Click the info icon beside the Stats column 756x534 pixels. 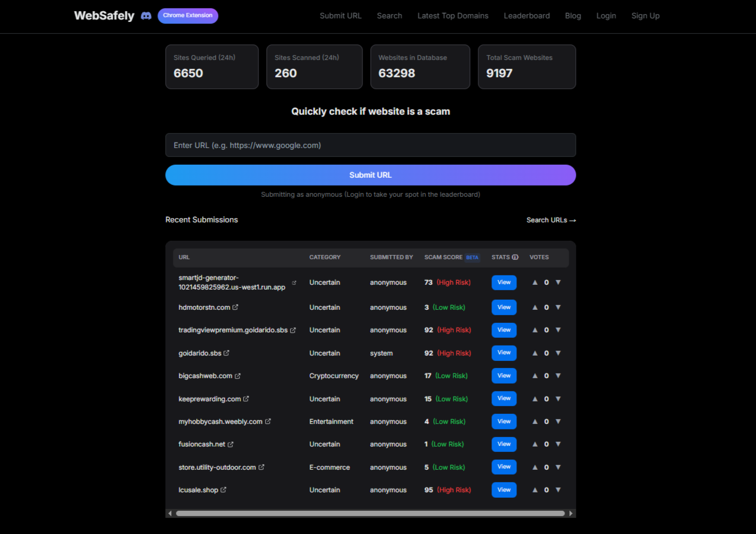[x=515, y=257]
